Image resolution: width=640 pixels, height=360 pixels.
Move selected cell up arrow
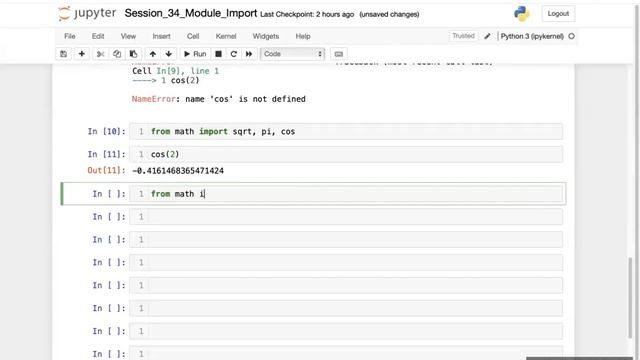153,54
